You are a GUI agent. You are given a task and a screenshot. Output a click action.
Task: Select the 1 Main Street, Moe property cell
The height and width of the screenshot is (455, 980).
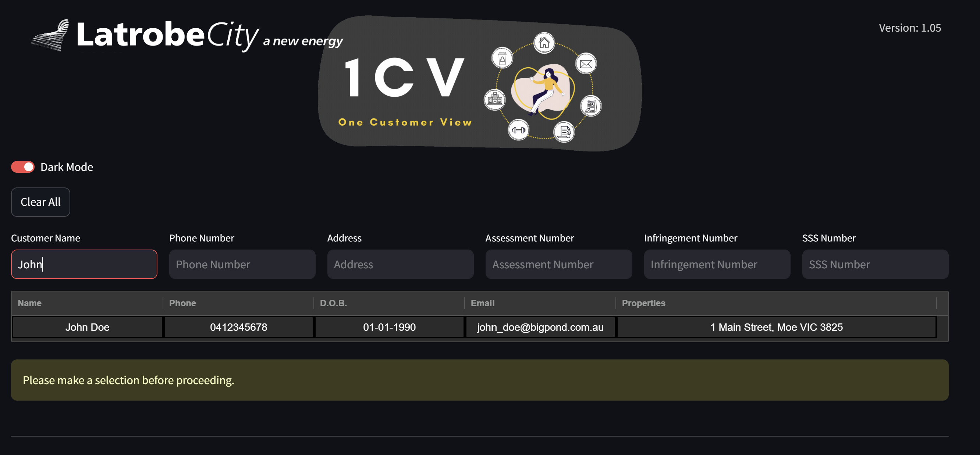(777, 327)
